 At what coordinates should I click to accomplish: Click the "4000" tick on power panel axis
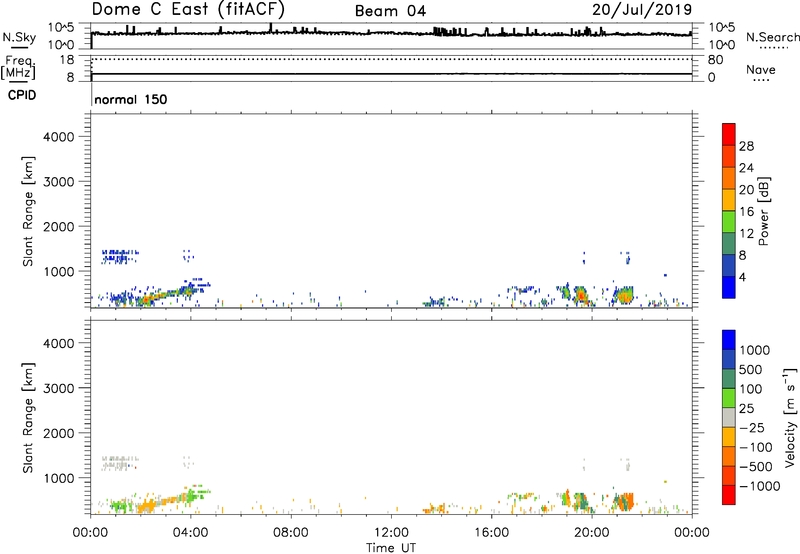(59, 137)
